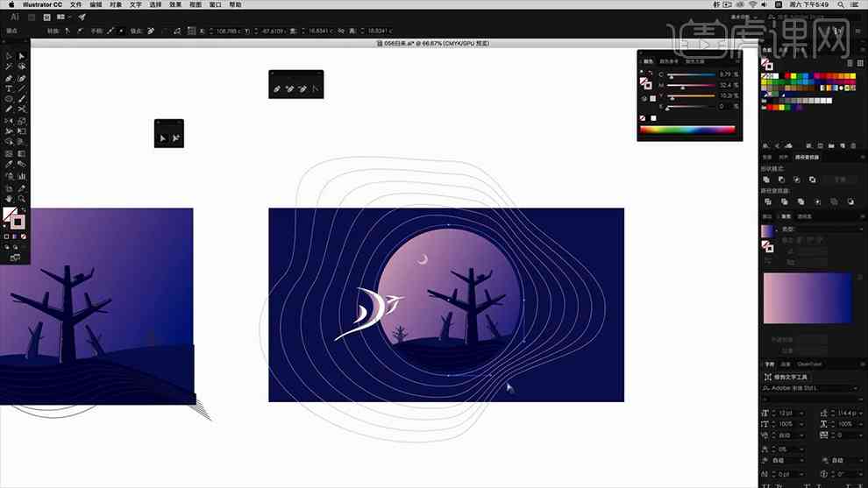
Task: Click the Expand button in Pathfinder shape modes
Action: coord(840,180)
